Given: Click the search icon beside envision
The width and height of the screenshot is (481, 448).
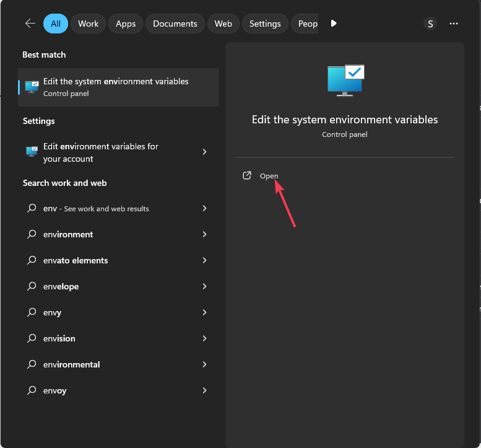Looking at the screenshot, I should pos(32,338).
